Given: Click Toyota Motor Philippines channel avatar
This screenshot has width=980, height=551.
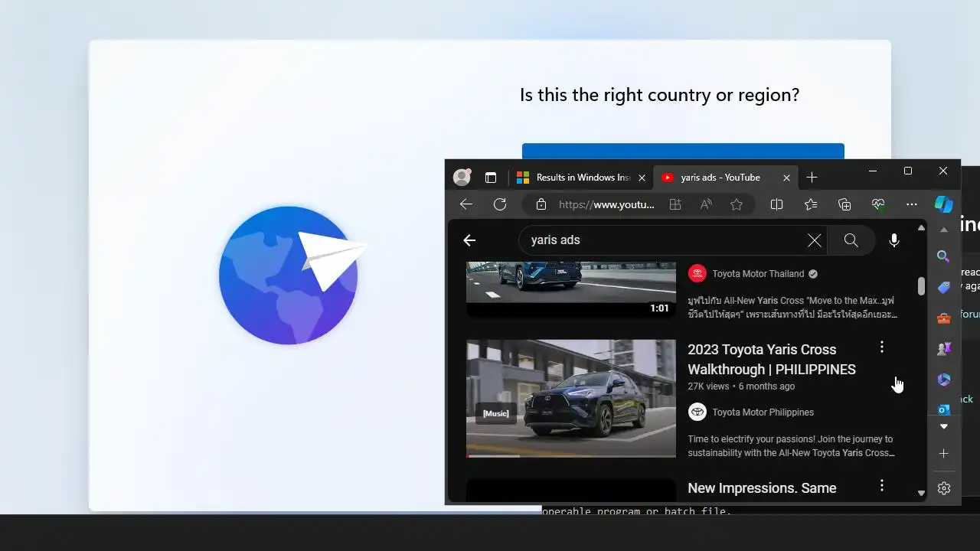Looking at the screenshot, I should [x=697, y=412].
